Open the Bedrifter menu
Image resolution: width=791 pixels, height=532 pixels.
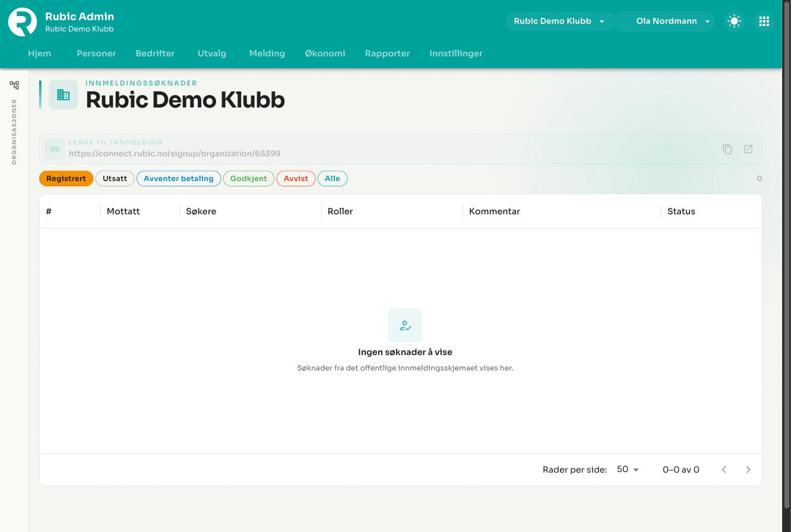(x=155, y=53)
